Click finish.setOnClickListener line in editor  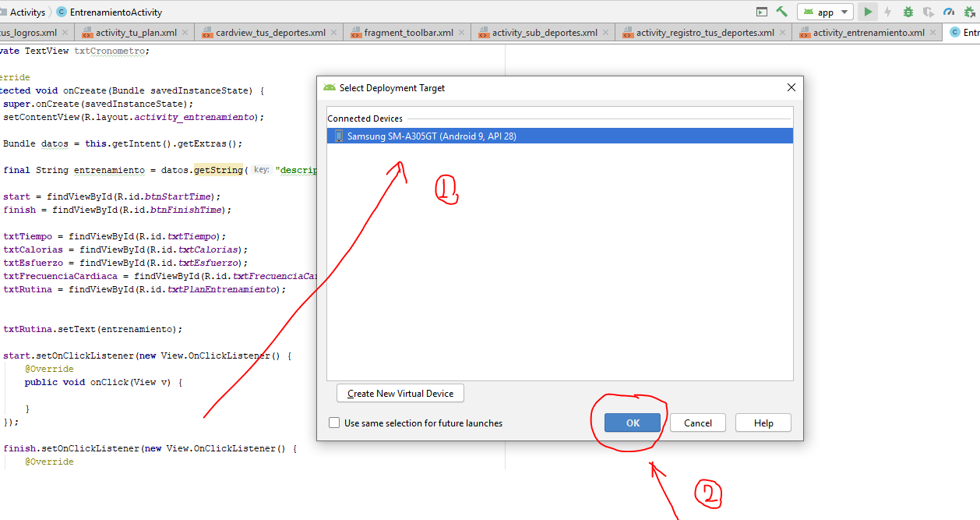coord(150,448)
